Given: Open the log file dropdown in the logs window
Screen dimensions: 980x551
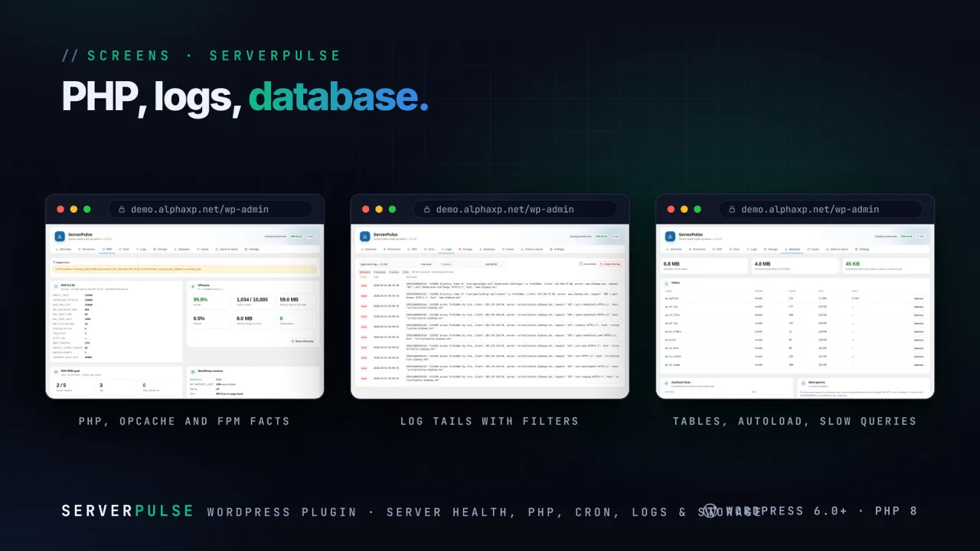Looking at the screenshot, I should (x=387, y=264).
